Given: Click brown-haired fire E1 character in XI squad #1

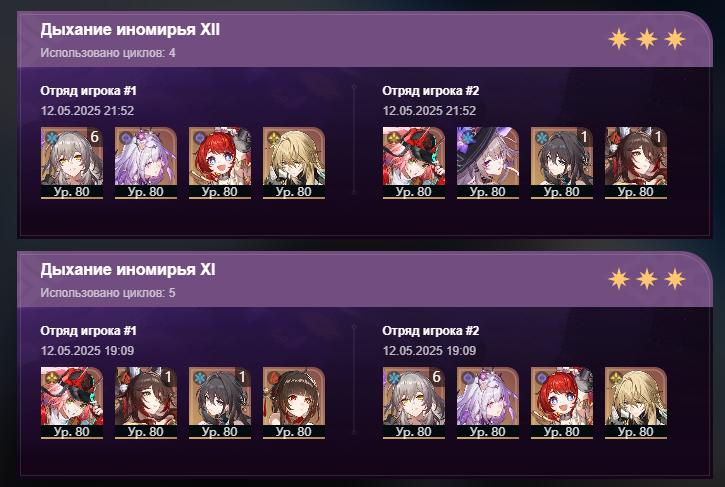Looking at the screenshot, I should 146,403.
